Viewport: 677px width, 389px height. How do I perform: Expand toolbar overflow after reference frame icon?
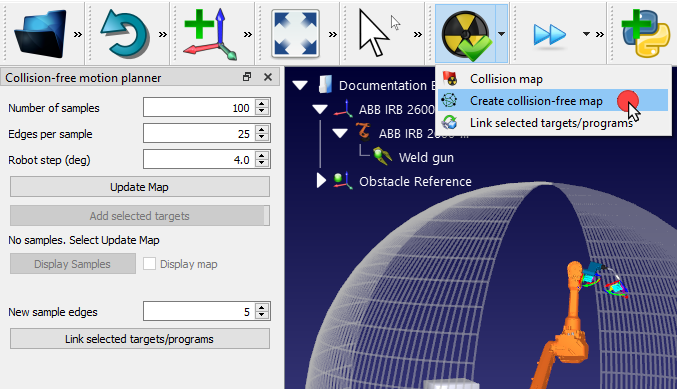point(247,34)
